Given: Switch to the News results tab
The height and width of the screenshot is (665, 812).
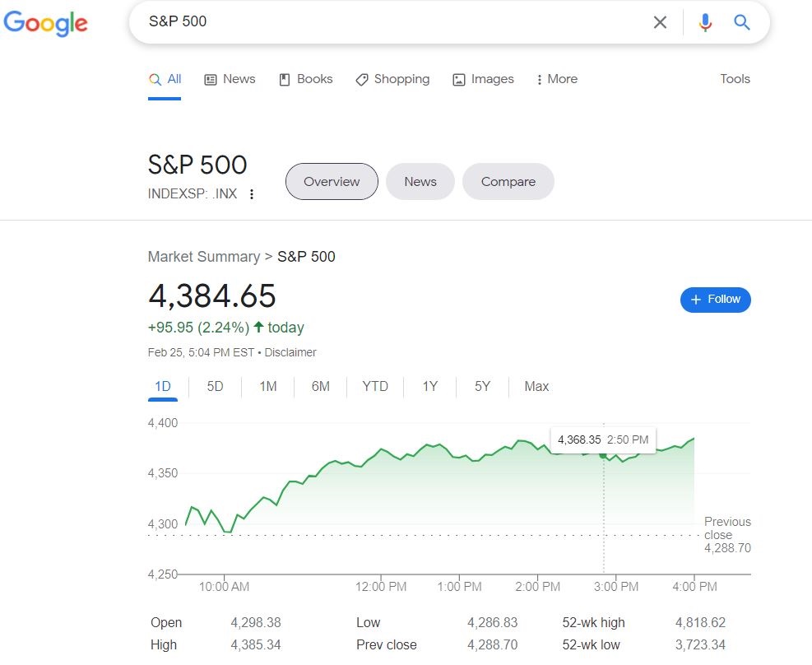Looking at the screenshot, I should [230, 79].
